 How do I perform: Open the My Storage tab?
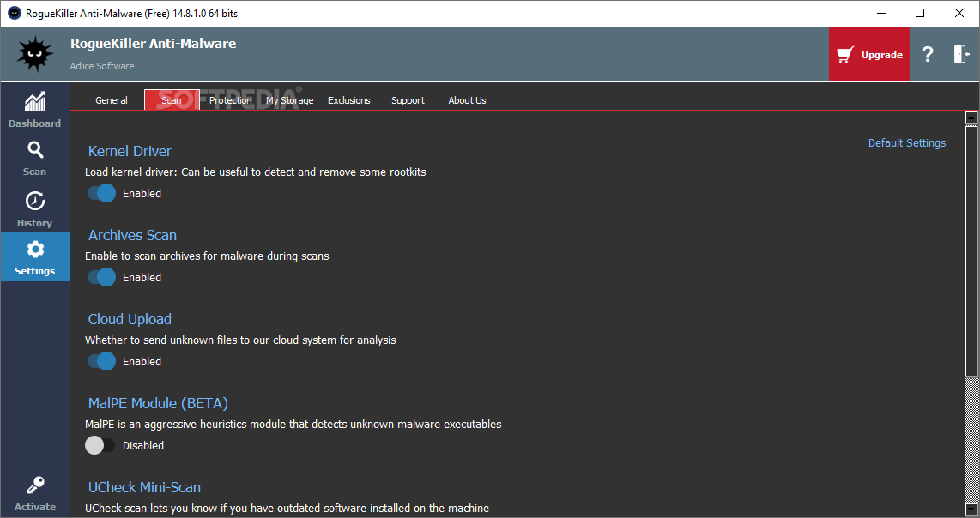290,100
